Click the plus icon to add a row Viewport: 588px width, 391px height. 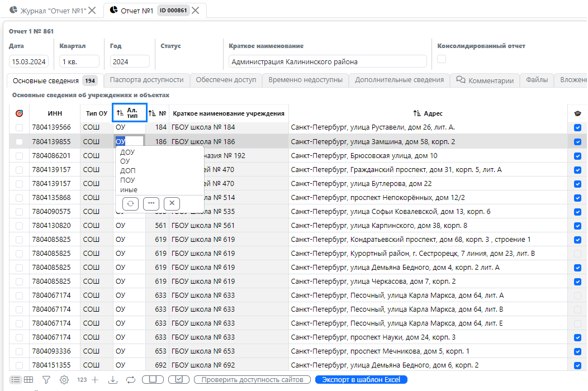(x=95, y=380)
